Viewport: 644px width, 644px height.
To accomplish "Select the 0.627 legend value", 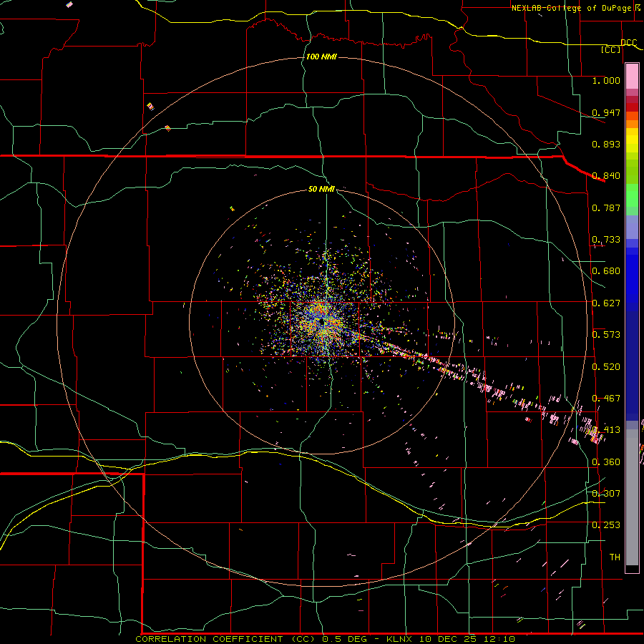I will (606, 303).
